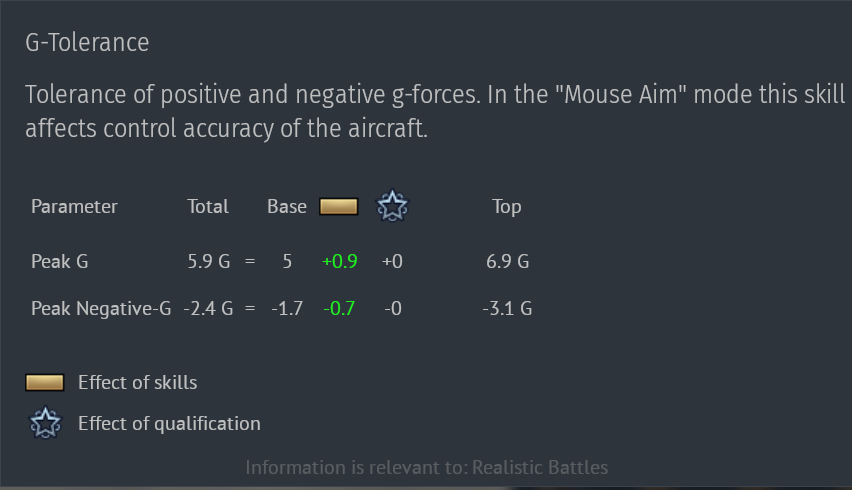
Task: Click the gold skills bar in table header
Action: [339, 206]
